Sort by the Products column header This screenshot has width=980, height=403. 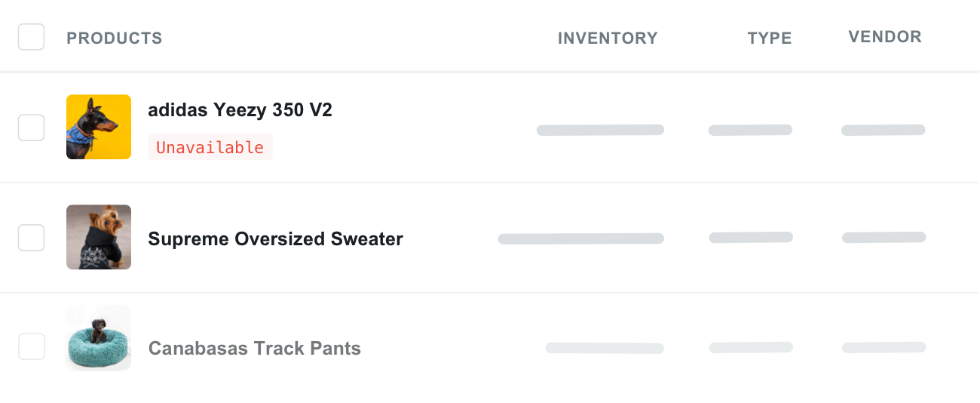point(114,38)
